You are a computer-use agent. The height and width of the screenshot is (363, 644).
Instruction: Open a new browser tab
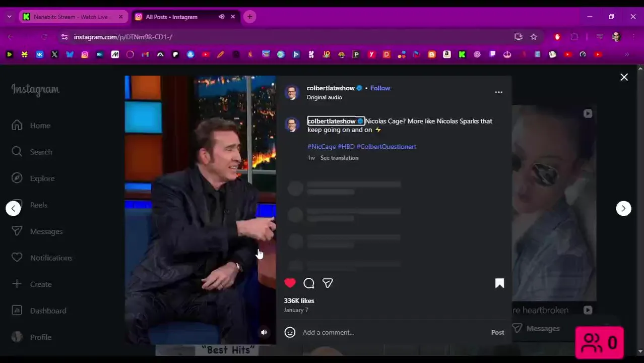[249, 17]
